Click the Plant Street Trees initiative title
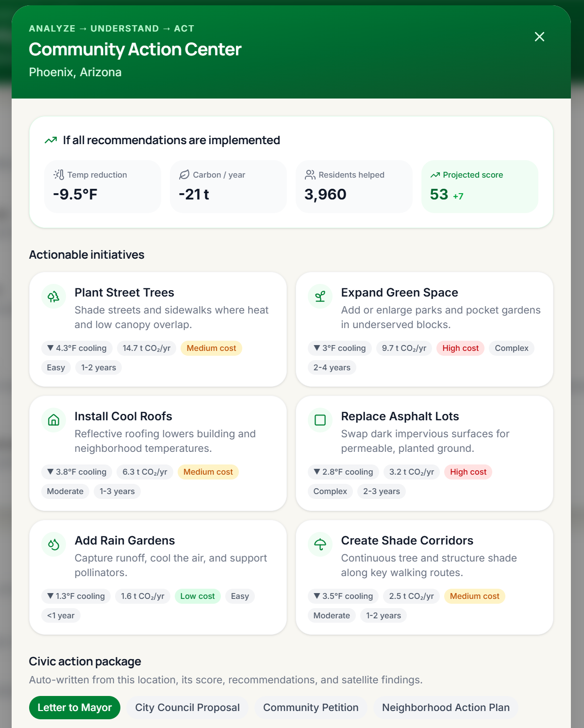This screenshot has height=728, width=584. [x=124, y=293]
